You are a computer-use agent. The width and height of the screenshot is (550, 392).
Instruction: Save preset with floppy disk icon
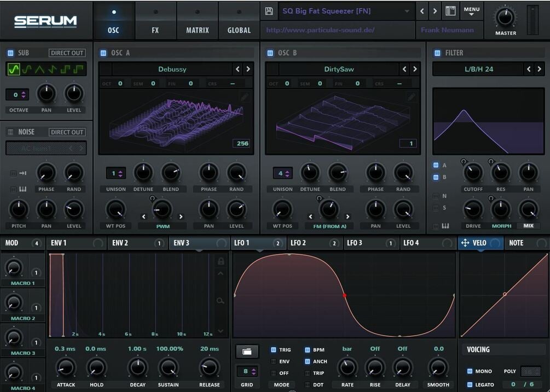pyautogui.click(x=269, y=11)
